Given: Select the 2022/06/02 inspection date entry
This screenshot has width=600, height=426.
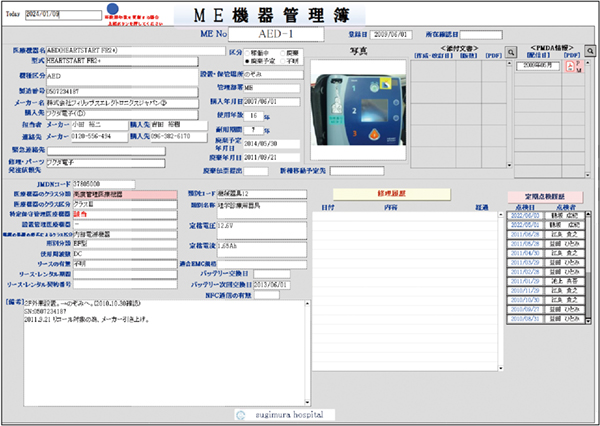Looking at the screenshot, I should pyautogui.click(x=524, y=214).
